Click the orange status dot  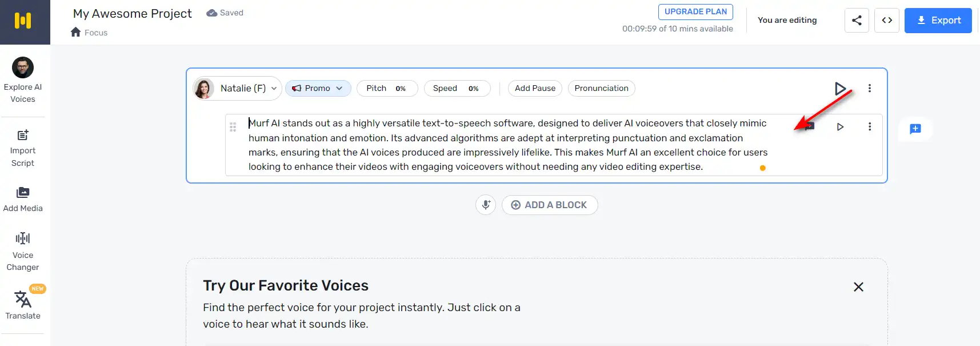763,168
